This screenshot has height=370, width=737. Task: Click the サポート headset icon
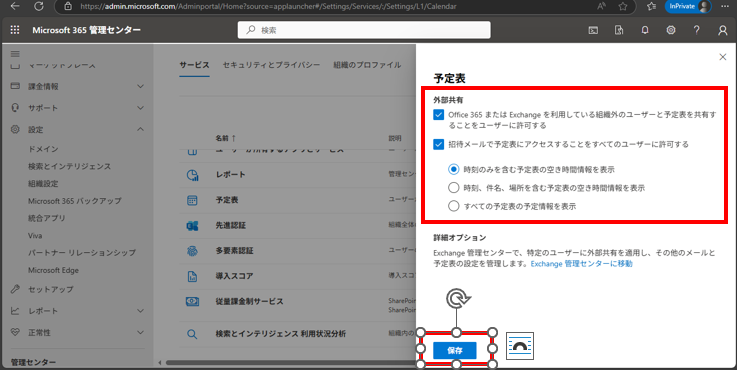click(x=15, y=108)
